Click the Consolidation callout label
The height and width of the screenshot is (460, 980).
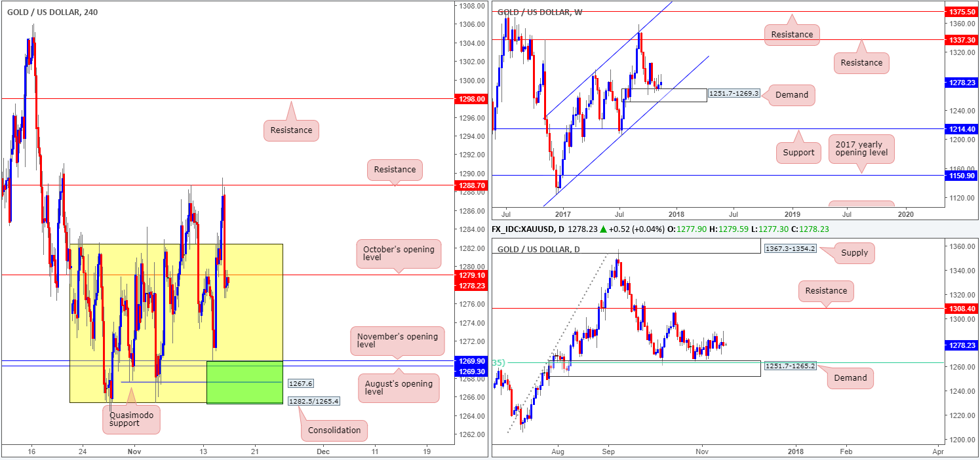click(334, 431)
